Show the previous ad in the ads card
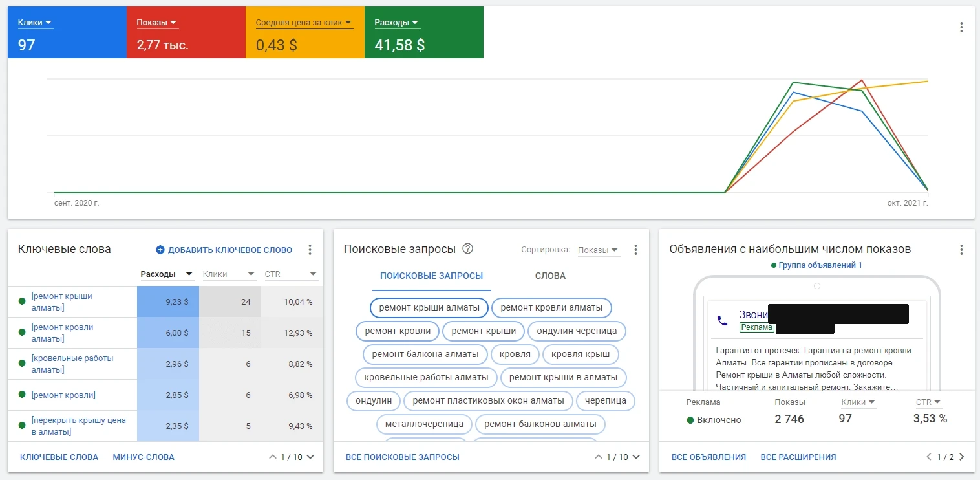Viewport: 980px width, 480px height. point(930,457)
